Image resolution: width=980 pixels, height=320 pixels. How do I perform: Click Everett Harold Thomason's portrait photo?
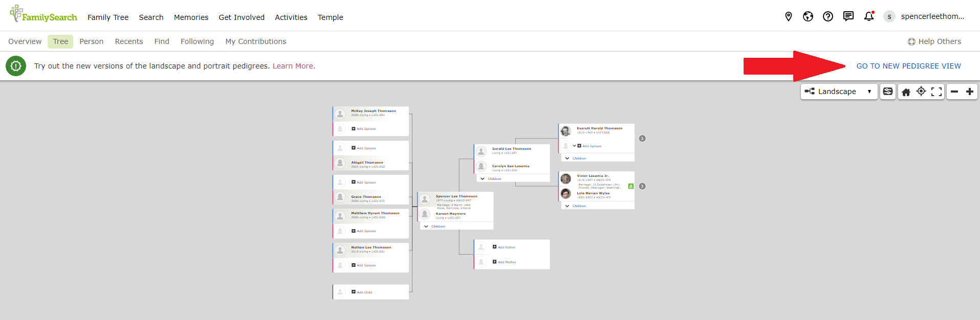(x=565, y=131)
